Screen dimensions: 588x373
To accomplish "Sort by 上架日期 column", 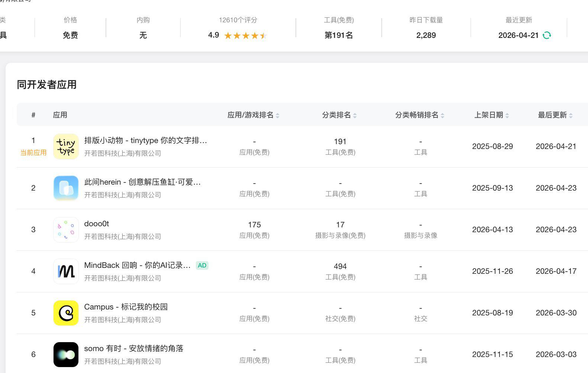I will pyautogui.click(x=491, y=115).
